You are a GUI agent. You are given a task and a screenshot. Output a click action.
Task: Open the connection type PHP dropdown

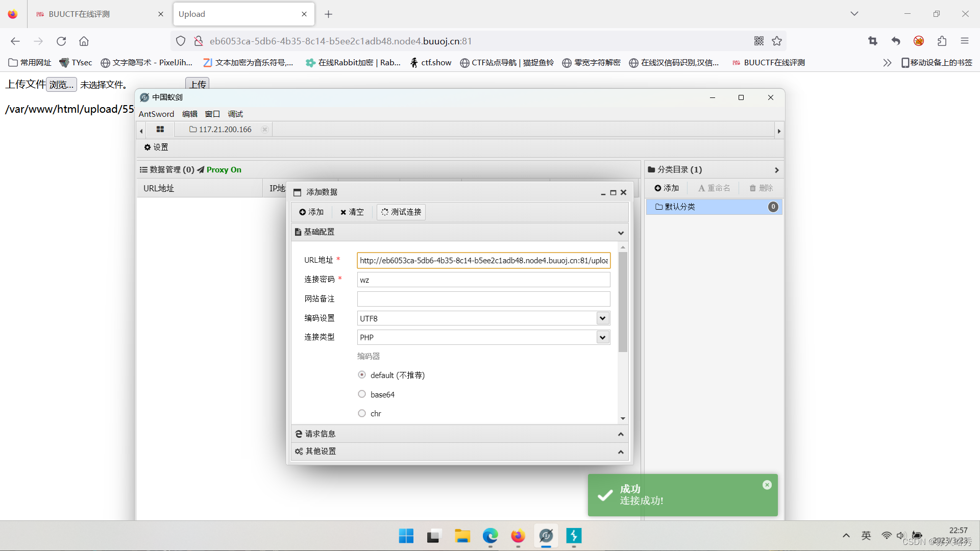(x=602, y=337)
